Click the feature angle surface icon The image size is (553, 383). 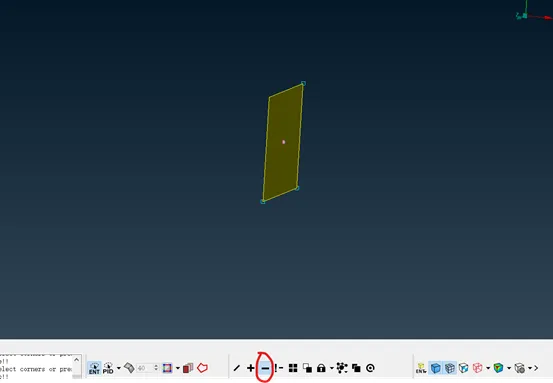(x=129, y=368)
